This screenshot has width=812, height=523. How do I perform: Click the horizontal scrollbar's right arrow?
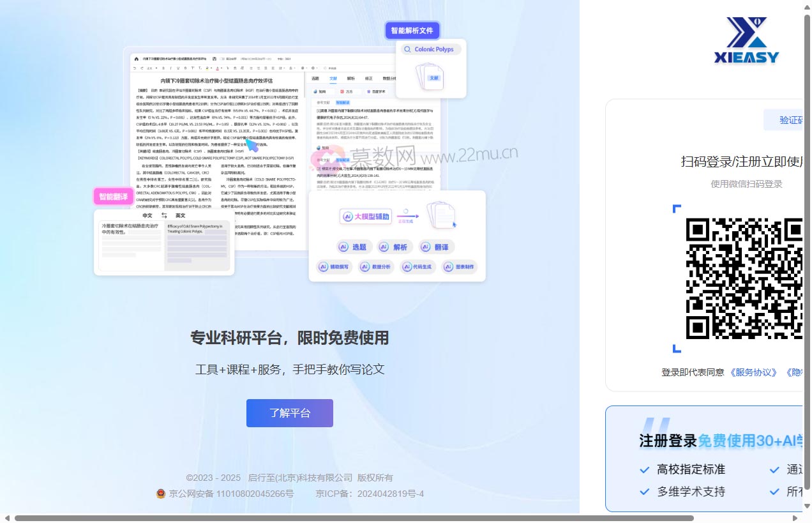coord(796,518)
